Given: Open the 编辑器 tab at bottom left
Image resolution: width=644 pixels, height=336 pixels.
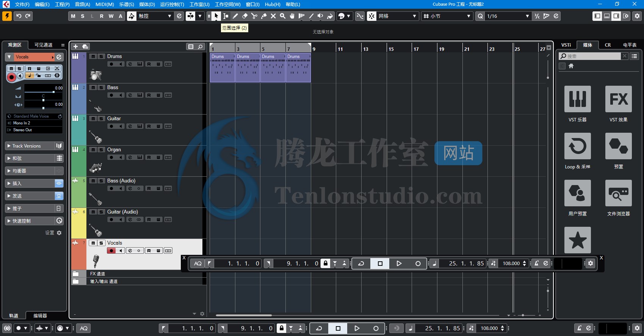Looking at the screenshot, I should [40, 316].
